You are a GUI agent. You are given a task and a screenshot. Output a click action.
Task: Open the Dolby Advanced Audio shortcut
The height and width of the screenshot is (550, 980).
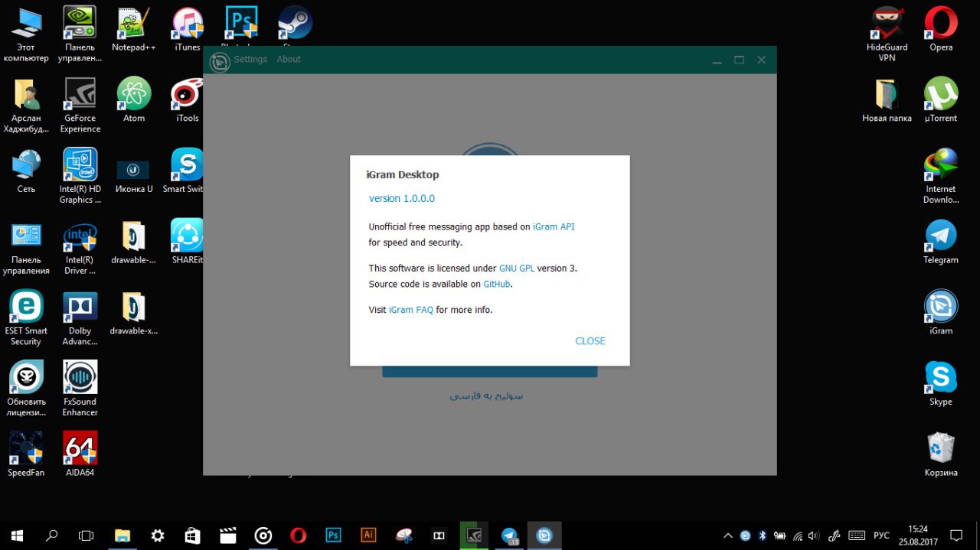(x=80, y=318)
